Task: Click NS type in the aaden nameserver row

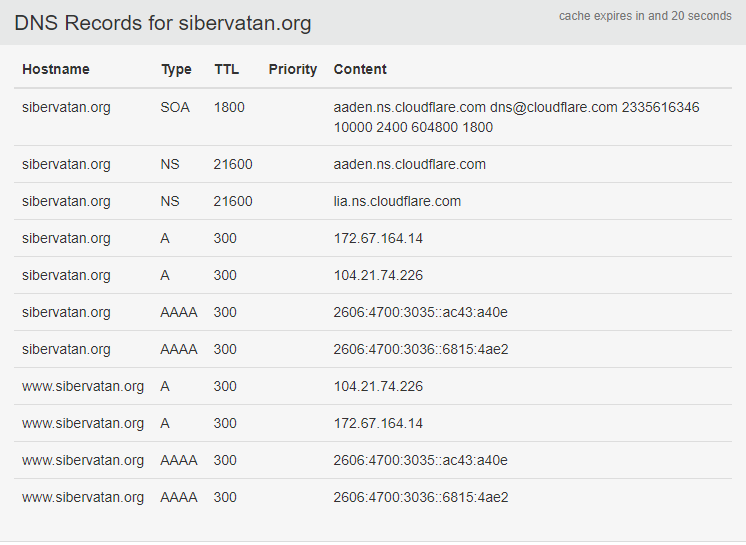Action: click(170, 164)
